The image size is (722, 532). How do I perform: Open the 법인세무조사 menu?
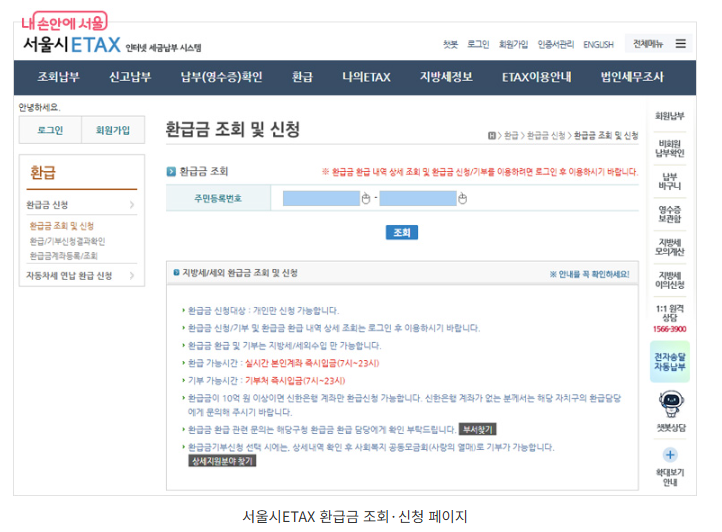click(632, 77)
